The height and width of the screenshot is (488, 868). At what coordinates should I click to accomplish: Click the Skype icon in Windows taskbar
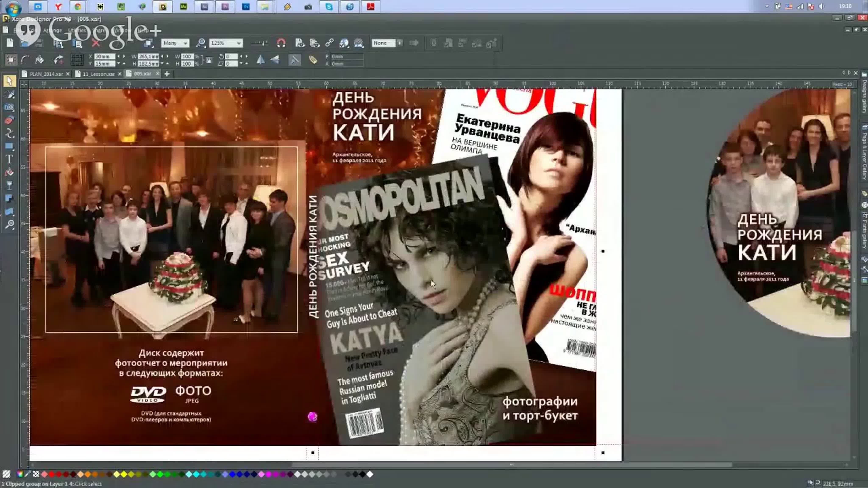[329, 7]
